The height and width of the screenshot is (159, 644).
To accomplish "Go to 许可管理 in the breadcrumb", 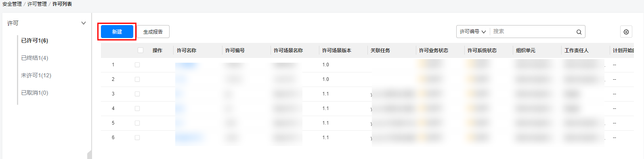I will pyautogui.click(x=37, y=4).
